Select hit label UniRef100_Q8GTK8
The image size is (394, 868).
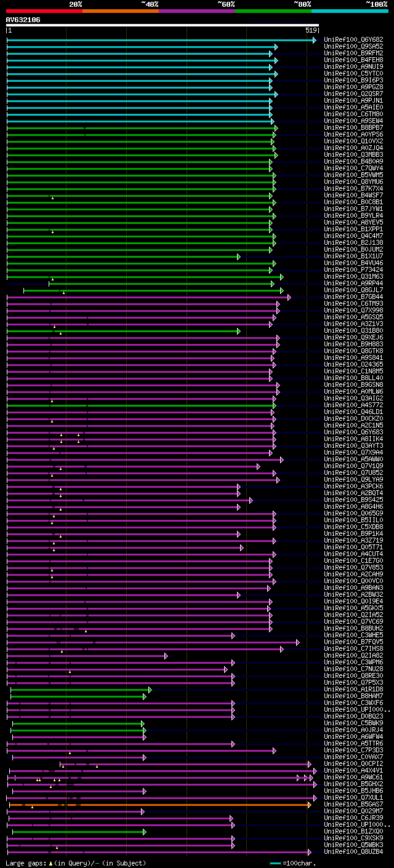coord(353,351)
